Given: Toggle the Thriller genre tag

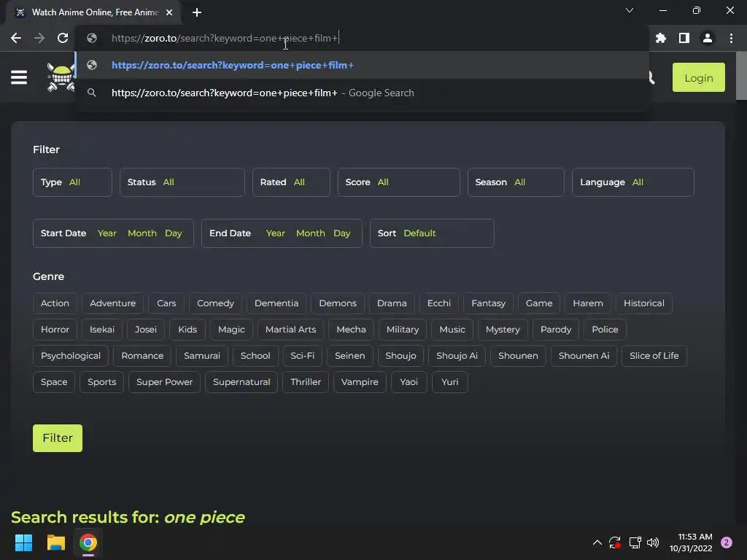Looking at the screenshot, I should tap(306, 382).
